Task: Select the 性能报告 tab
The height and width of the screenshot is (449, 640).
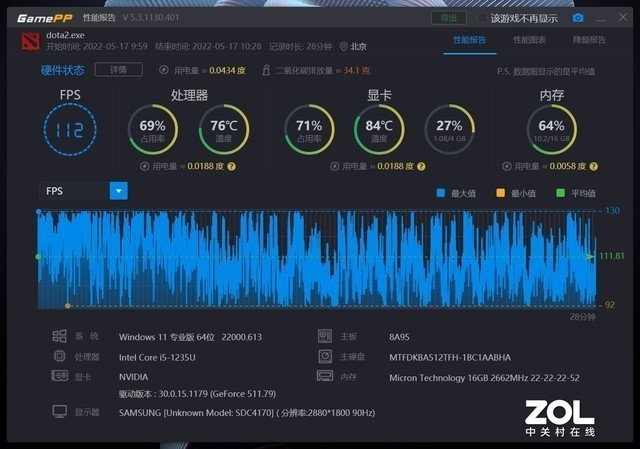Action: (469, 40)
